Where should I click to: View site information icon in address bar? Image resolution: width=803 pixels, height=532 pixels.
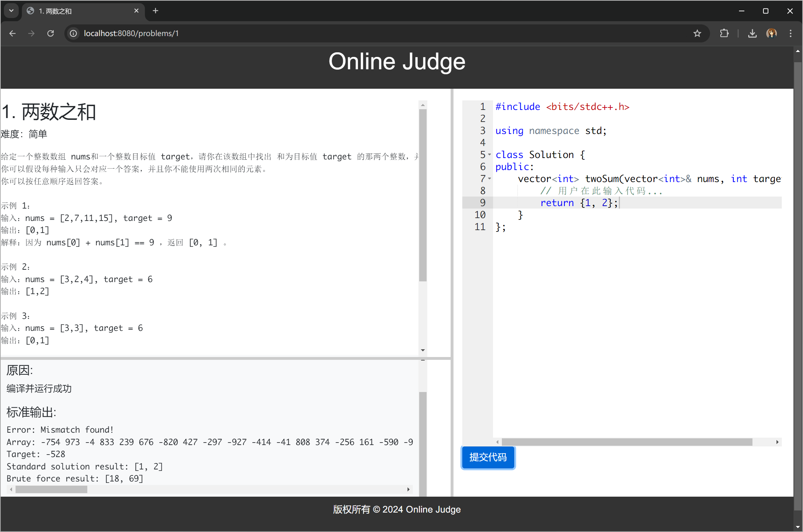pyautogui.click(x=73, y=33)
